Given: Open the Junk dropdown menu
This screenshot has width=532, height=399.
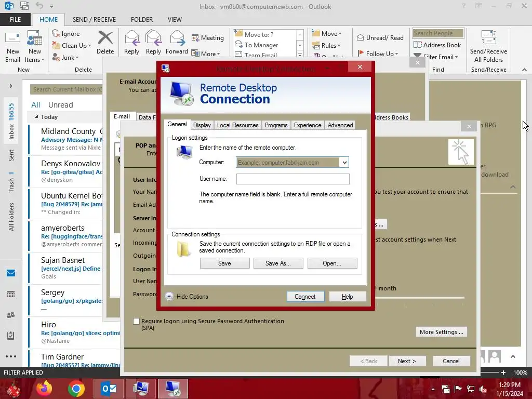Looking at the screenshot, I should [65, 57].
